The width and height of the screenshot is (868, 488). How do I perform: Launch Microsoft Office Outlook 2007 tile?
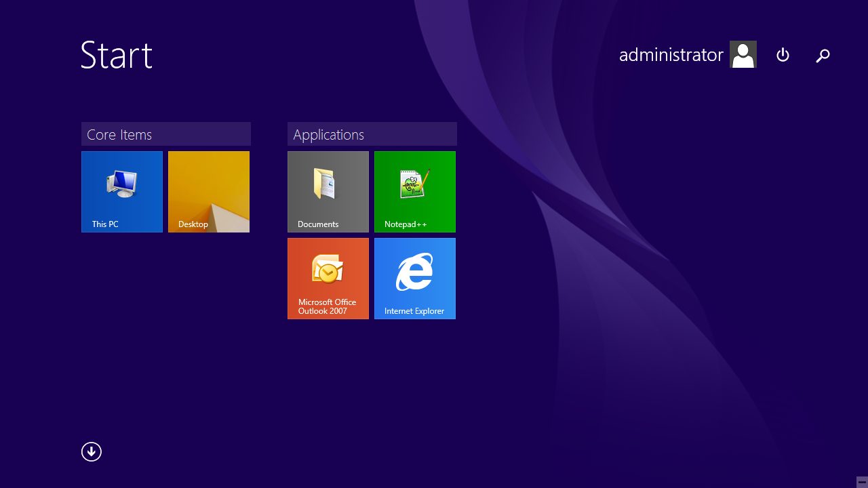pyautogui.click(x=328, y=279)
